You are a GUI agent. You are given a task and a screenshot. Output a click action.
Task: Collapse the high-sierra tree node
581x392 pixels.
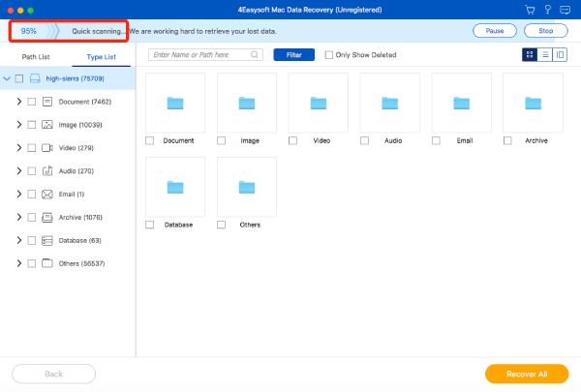(7, 78)
